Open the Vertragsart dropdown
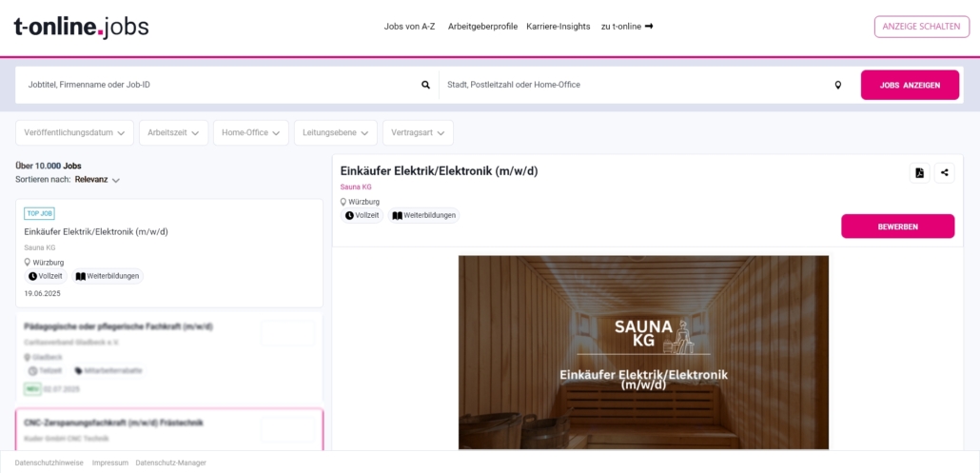980x473 pixels. click(x=418, y=133)
